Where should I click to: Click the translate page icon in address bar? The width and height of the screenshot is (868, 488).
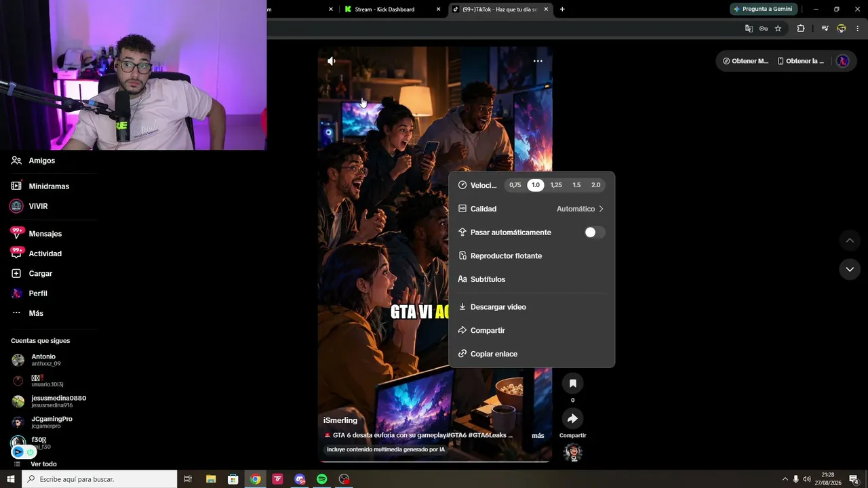click(749, 28)
